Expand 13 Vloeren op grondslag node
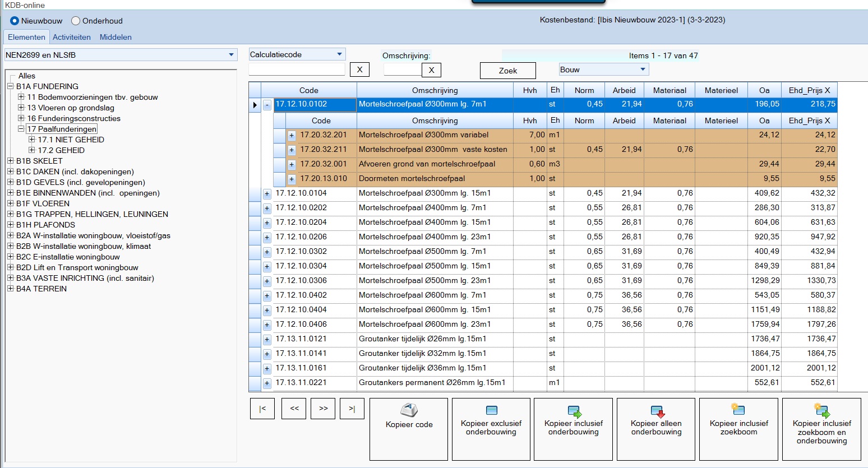 21,108
